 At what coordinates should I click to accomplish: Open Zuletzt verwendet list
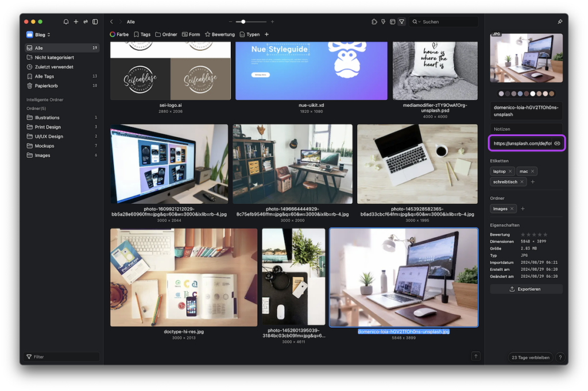(62, 67)
